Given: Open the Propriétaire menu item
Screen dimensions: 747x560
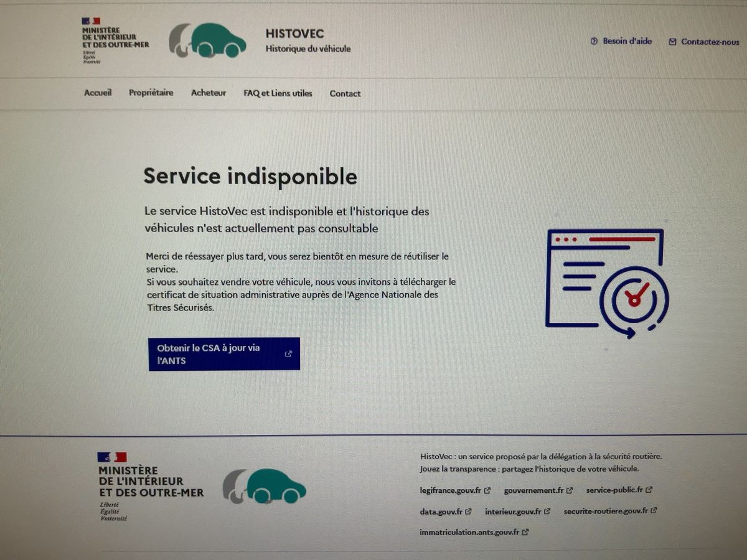Looking at the screenshot, I should 151,93.
